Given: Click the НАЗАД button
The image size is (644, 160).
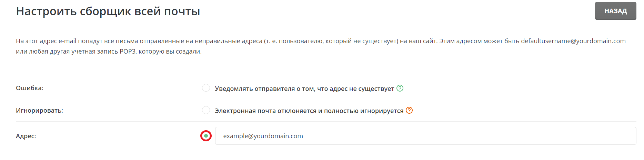Looking at the screenshot, I should (615, 11).
